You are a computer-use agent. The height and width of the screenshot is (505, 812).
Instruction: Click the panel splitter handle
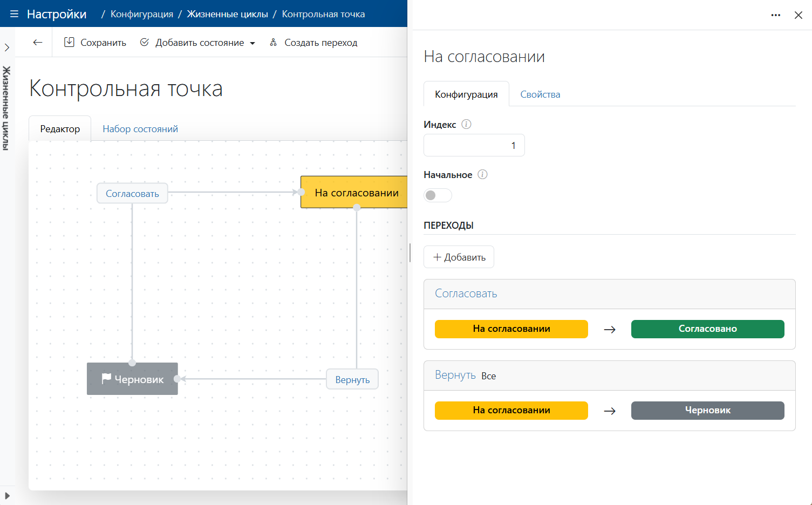click(x=410, y=252)
